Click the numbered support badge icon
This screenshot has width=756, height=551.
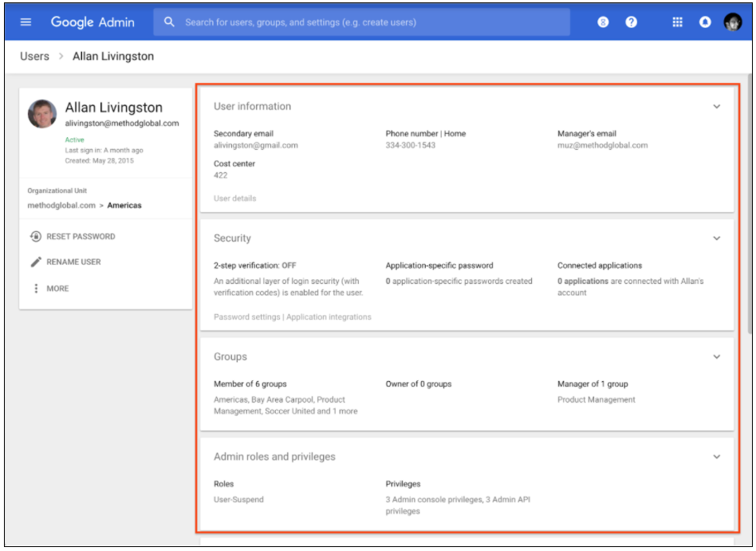pos(603,22)
